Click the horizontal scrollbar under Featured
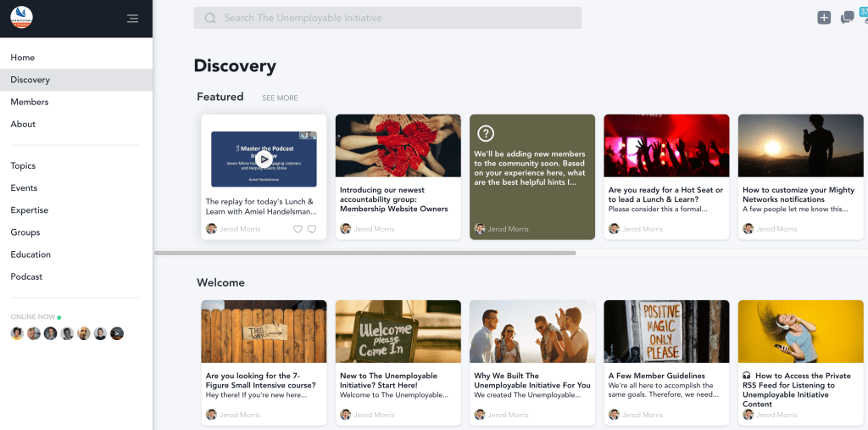The image size is (868, 430). pyautogui.click(x=365, y=253)
